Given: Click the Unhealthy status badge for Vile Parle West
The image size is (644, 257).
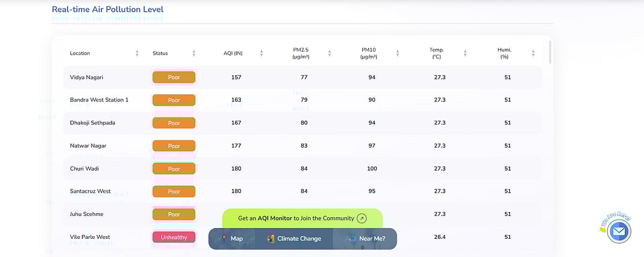Looking at the screenshot, I should (174, 237).
